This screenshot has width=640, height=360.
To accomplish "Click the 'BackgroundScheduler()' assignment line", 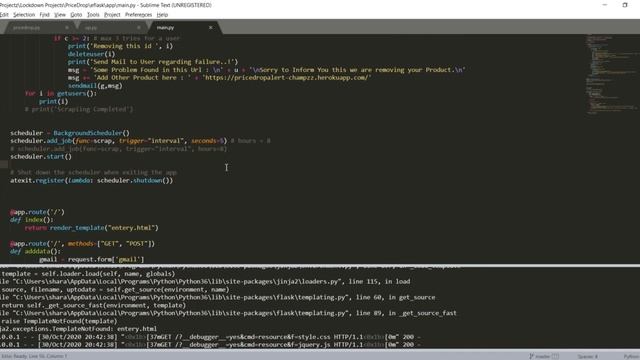I will click(70, 133).
